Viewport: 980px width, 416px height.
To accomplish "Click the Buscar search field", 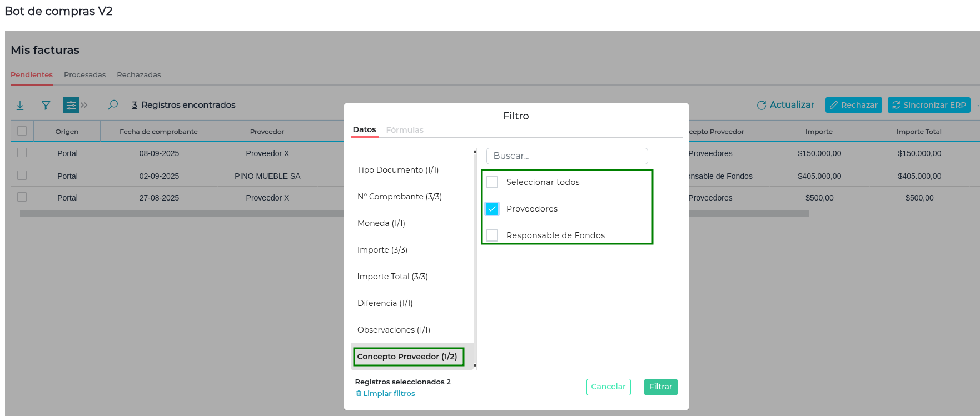I will 567,156.
